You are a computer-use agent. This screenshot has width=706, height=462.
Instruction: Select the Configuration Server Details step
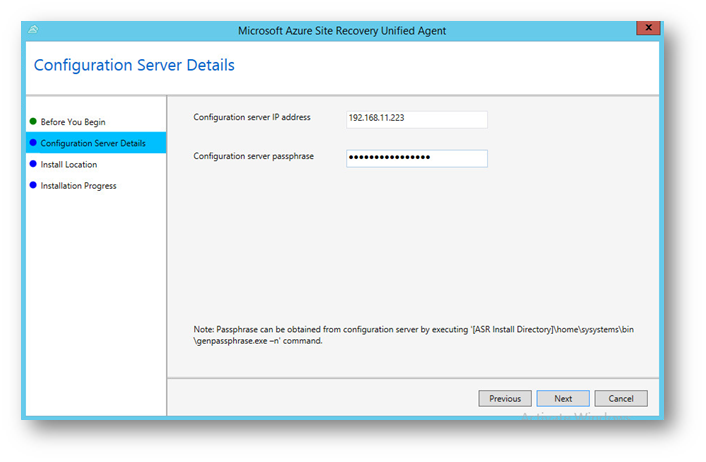pyautogui.click(x=93, y=143)
